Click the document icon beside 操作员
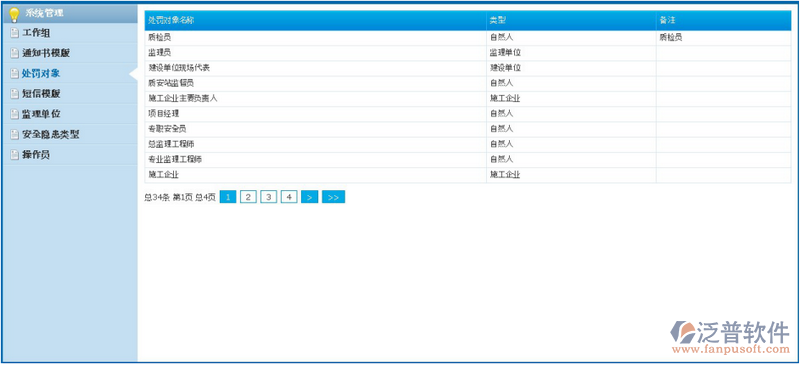This screenshot has width=800, height=365. [14, 155]
